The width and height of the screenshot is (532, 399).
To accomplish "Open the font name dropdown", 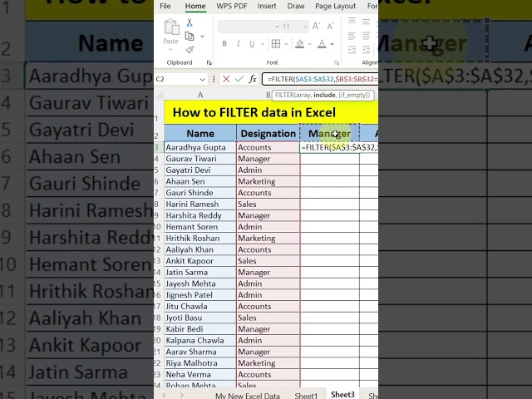I will point(277,27).
